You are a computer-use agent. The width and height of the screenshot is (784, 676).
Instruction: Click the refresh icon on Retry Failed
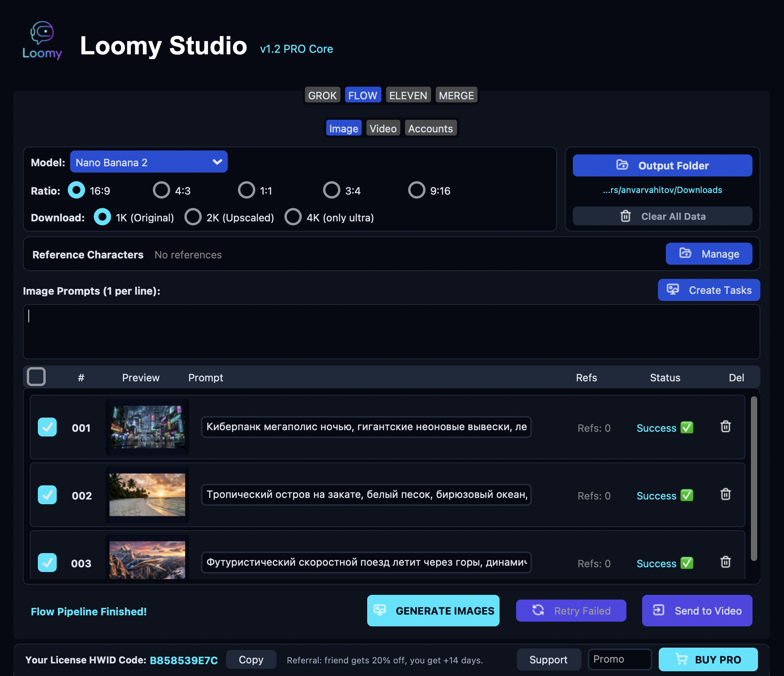coord(538,610)
